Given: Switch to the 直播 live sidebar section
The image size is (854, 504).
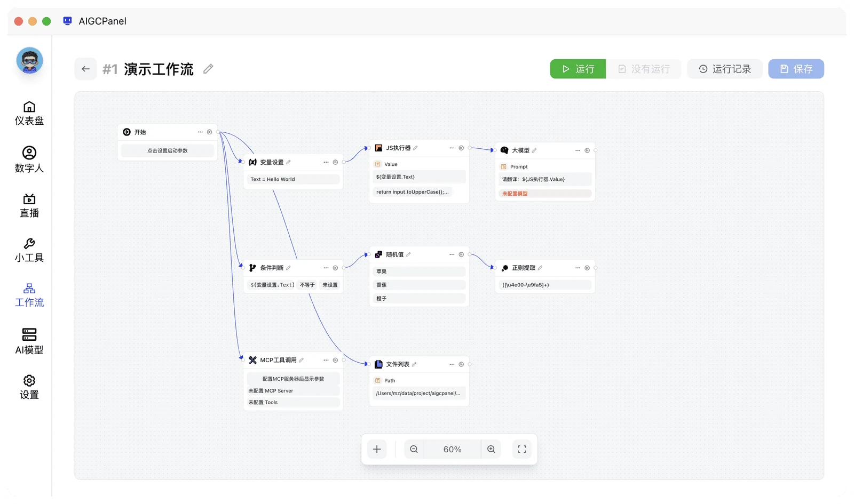Looking at the screenshot, I should [x=29, y=206].
